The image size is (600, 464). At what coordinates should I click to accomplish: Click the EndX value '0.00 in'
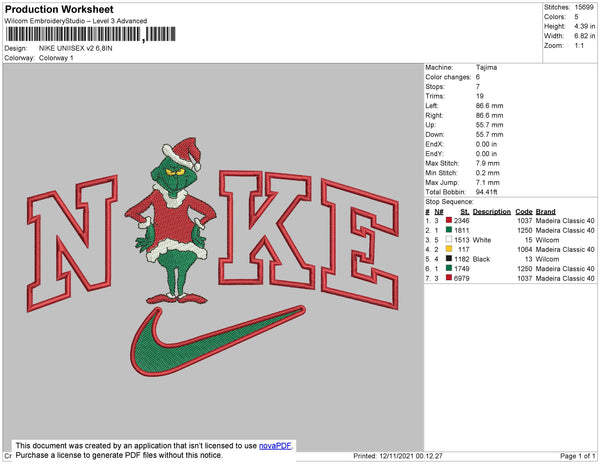pyautogui.click(x=486, y=144)
